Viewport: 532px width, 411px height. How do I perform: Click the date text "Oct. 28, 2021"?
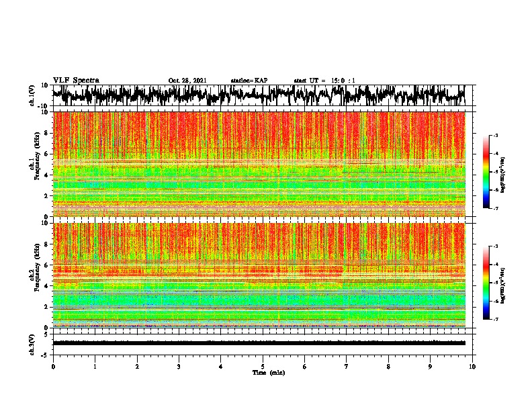(x=187, y=81)
